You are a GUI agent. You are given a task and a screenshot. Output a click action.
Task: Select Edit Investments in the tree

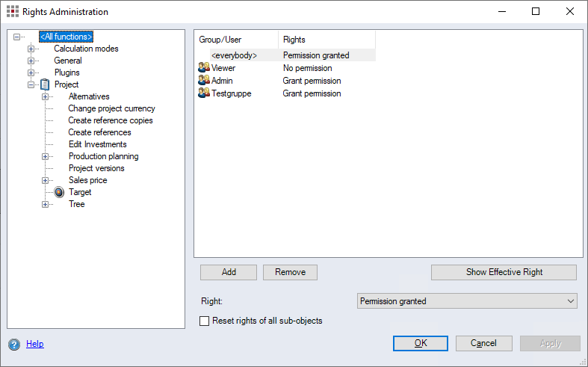[97, 144]
